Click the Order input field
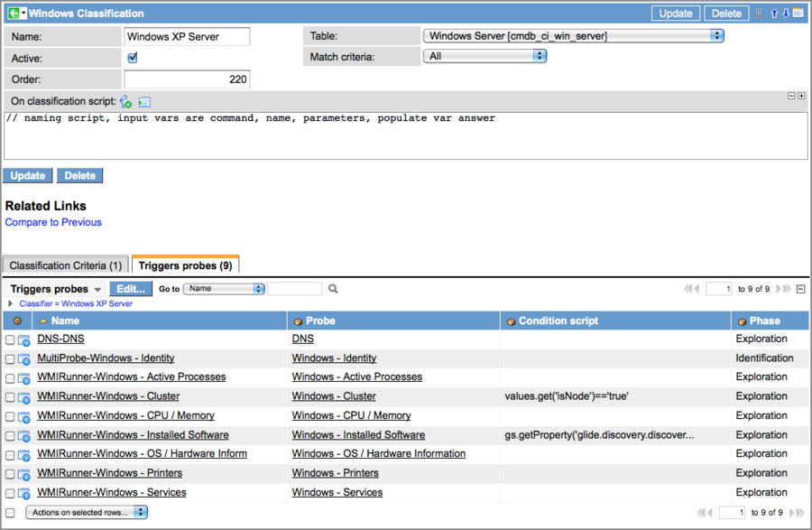The height and width of the screenshot is (530, 812). (x=187, y=79)
